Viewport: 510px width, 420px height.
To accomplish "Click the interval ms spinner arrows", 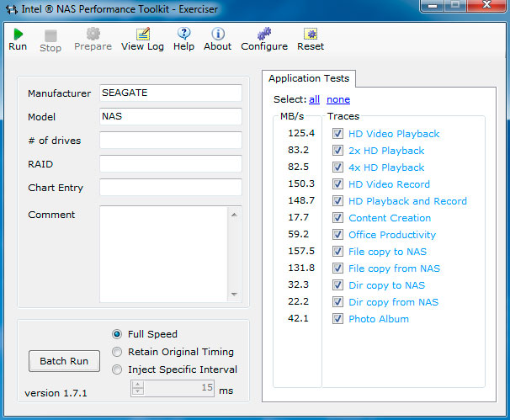I will [136, 389].
